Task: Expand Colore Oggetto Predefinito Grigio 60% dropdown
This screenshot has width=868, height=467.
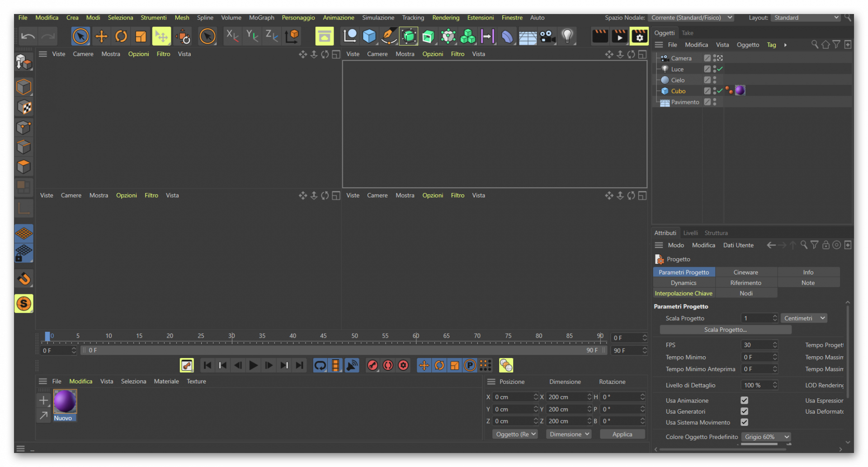Action: point(766,437)
